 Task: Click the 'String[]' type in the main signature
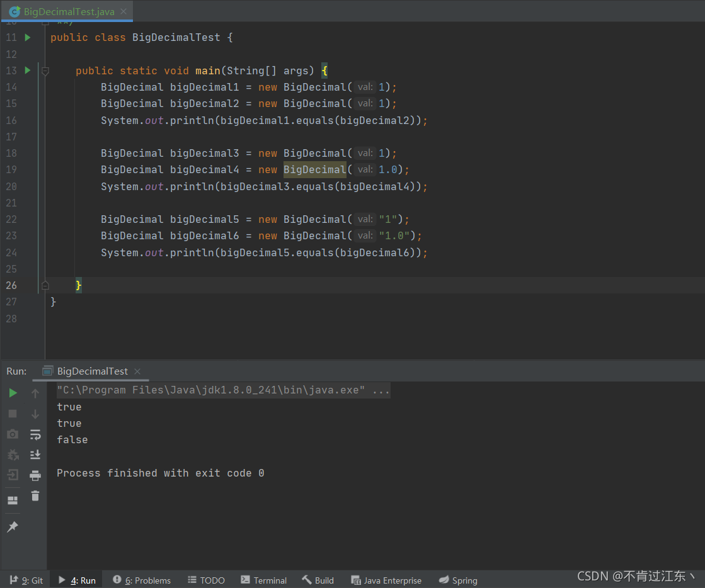click(251, 71)
